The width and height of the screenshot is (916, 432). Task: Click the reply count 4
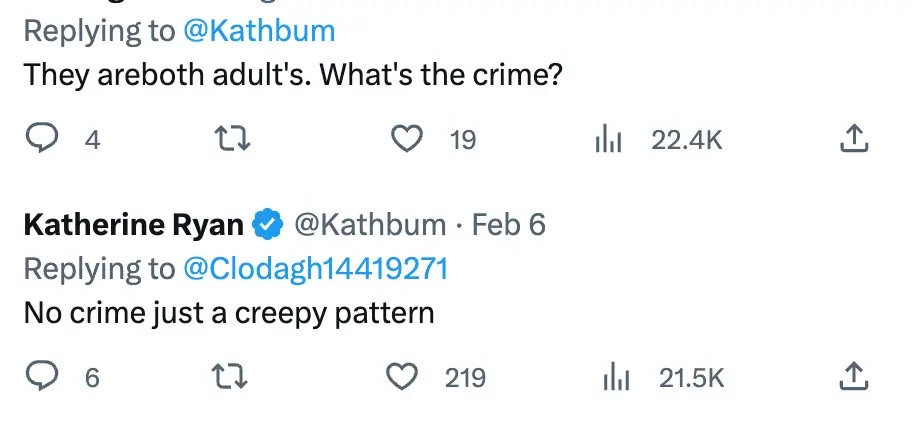pyautogui.click(x=92, y=140)
